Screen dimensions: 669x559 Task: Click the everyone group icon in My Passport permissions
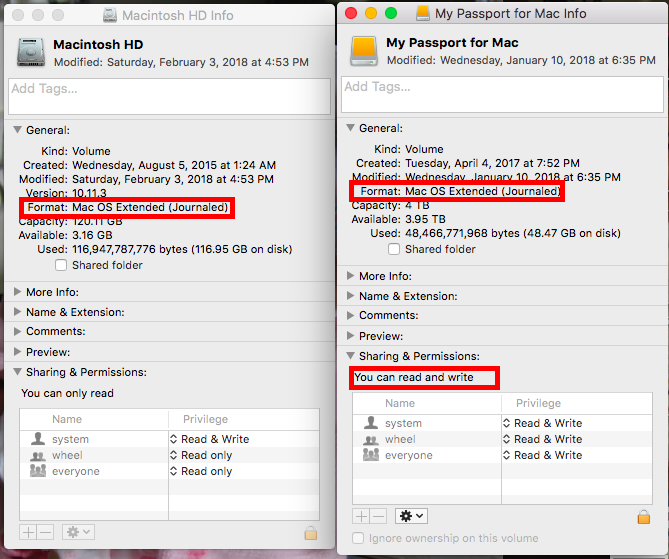[371, 455]
